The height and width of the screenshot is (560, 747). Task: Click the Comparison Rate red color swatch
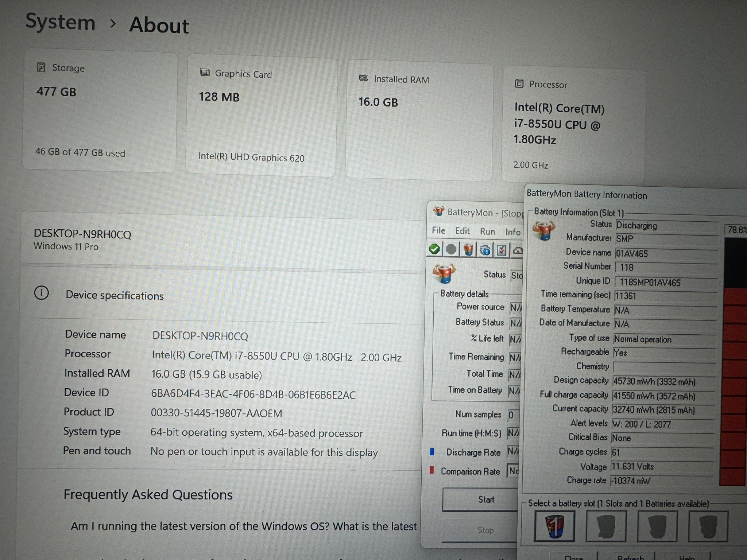click(x=432, y=470)
